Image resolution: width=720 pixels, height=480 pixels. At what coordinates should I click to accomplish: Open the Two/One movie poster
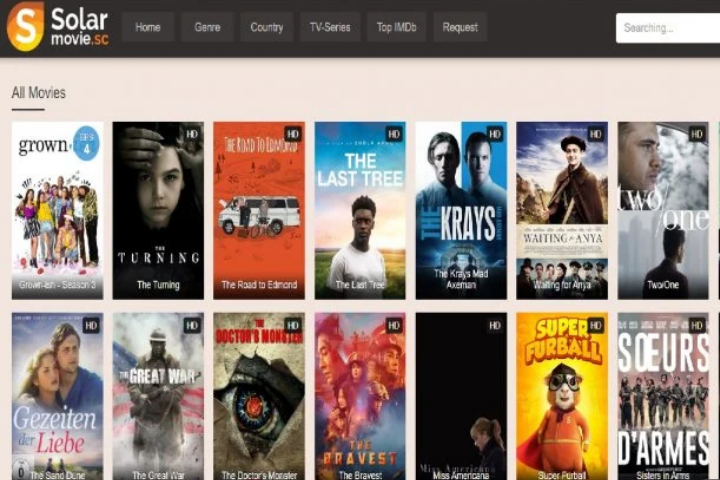(663, 210)
